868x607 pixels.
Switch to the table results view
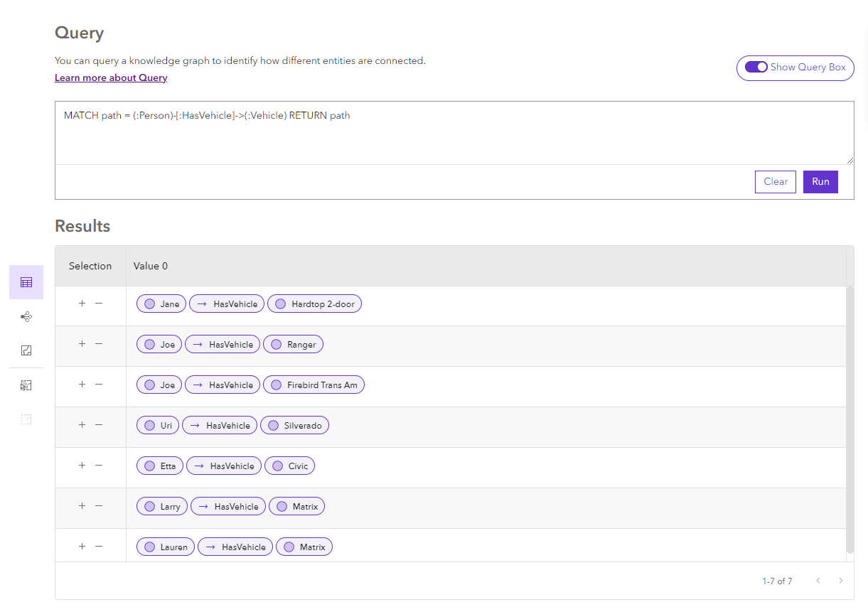[26, 282]
